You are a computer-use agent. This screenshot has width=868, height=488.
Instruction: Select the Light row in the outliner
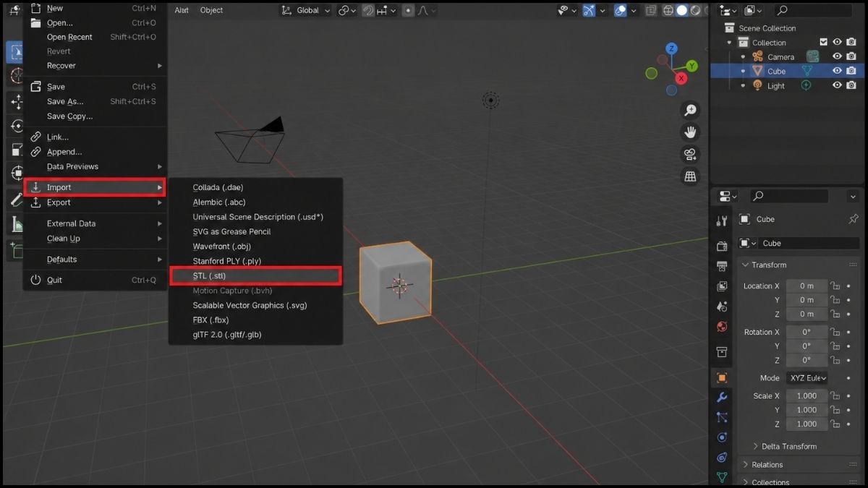775,85
